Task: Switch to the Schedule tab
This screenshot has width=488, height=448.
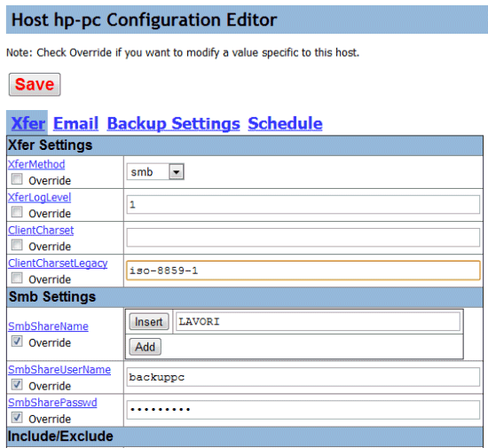Action: (285, 123)
